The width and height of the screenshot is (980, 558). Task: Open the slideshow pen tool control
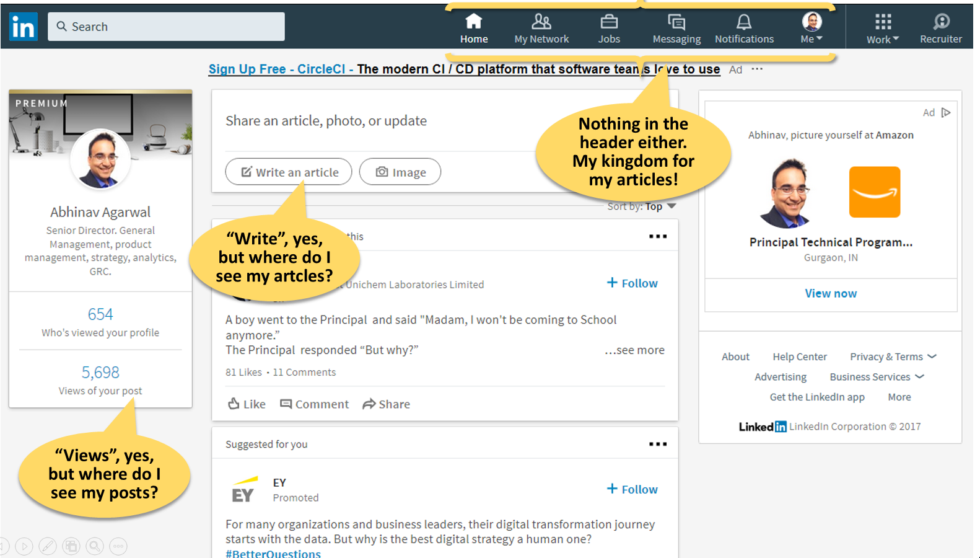[x=48, y=546]
